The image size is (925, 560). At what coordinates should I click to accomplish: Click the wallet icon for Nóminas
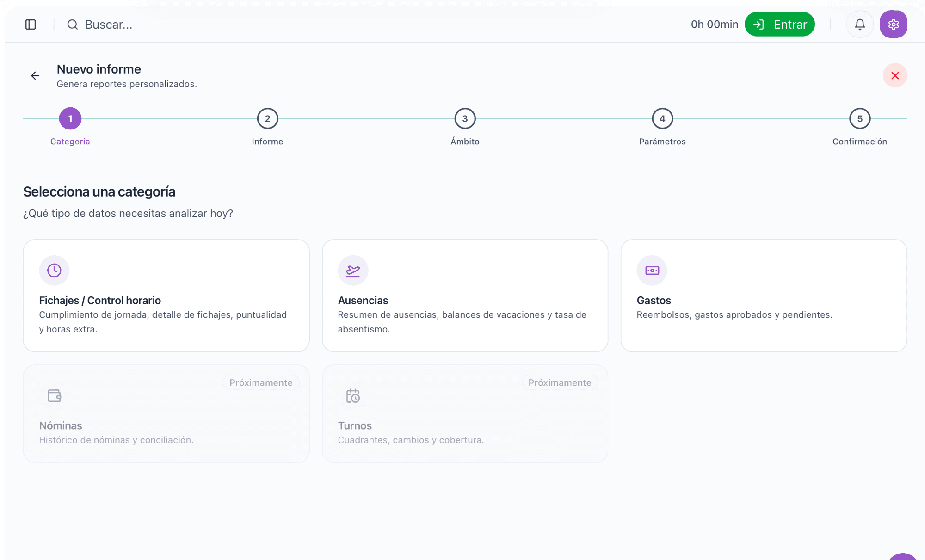pos(54,396)
